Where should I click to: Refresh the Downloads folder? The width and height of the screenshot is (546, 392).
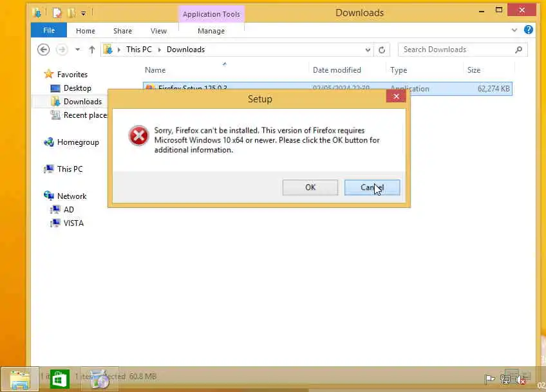point(382,50)
